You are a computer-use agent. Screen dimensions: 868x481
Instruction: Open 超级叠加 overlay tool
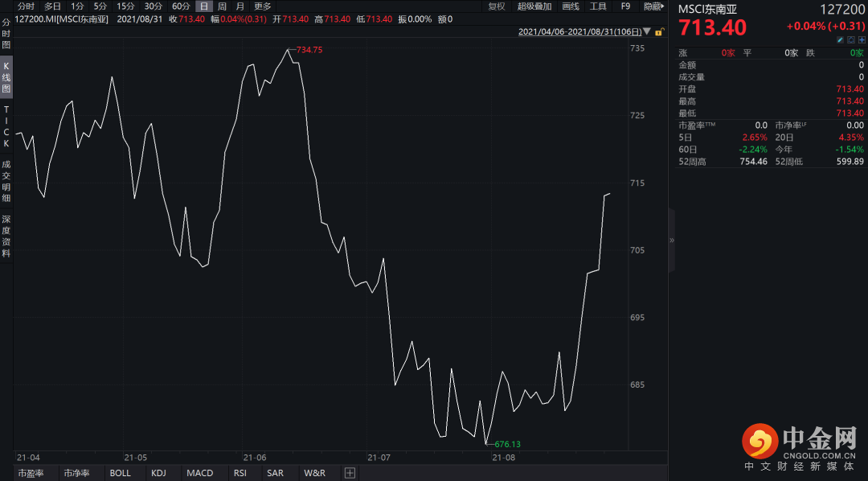(x=534, y=6)
